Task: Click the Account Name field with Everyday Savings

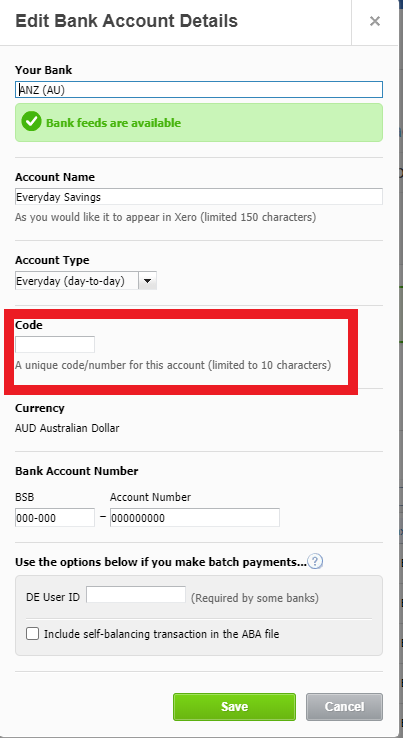Action: click(199, 197)
